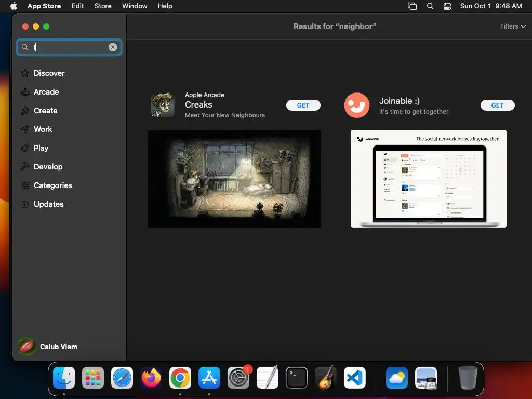Open the Apple menu
Screen dimensions: 532x399
tap(14, 6)
